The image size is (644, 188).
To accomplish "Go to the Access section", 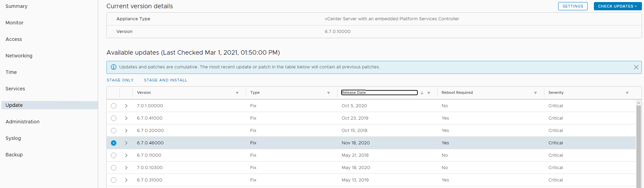I will (14, 39).
